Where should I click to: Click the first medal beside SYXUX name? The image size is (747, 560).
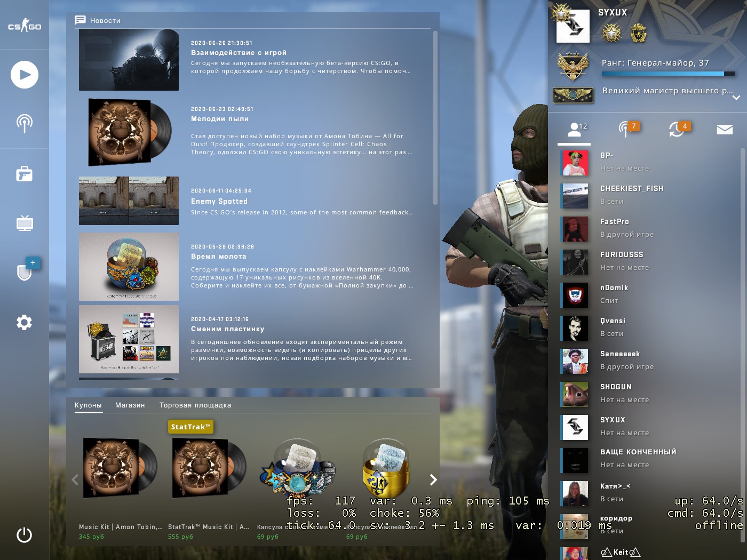click(612, 34)
